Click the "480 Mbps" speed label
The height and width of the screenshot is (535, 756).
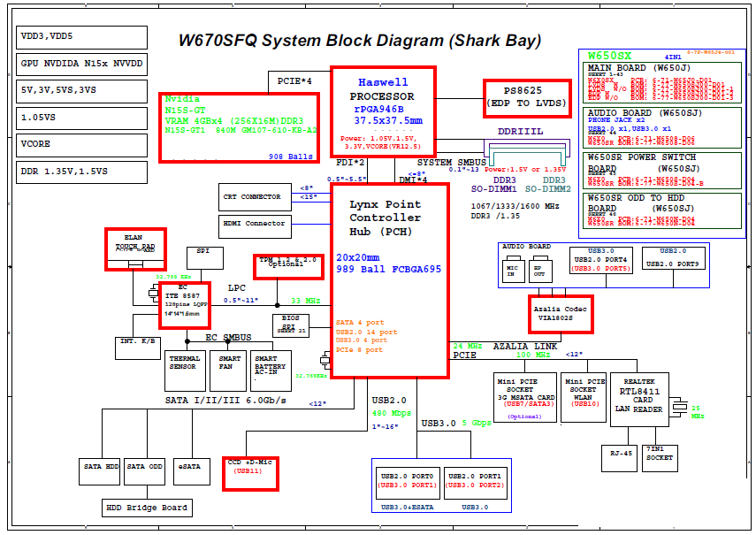point(392,413)
